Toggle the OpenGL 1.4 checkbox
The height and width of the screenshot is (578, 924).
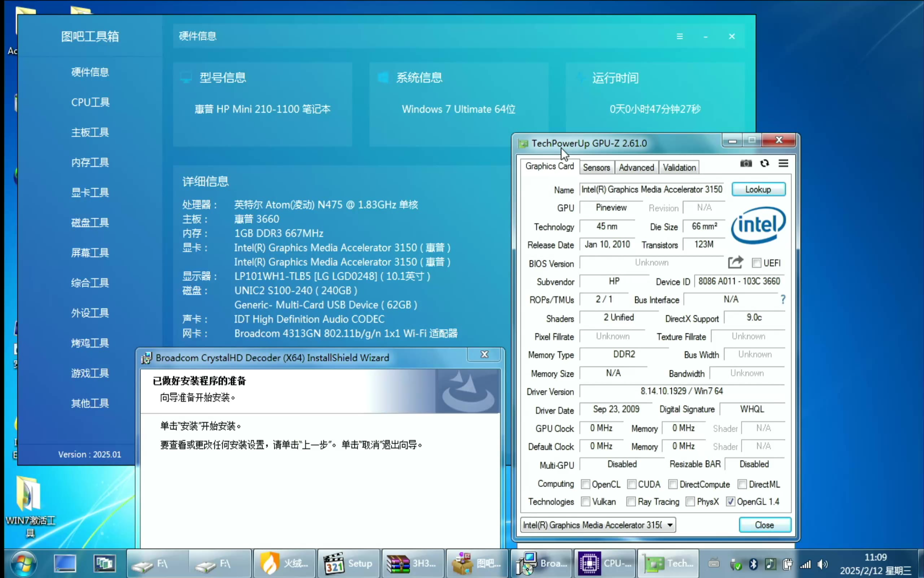[x=730, y=502]
